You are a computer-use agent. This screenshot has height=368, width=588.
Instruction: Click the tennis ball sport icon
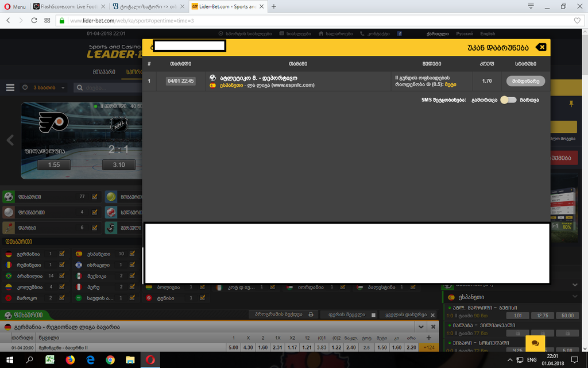pos(111,197)
